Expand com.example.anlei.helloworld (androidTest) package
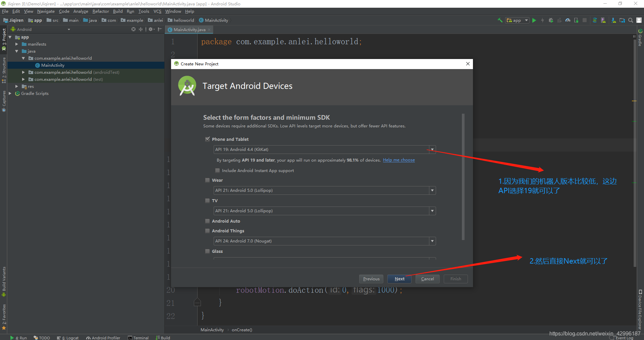Image resolution: width=644 pixels, height=340 pixels. [23, 72]
